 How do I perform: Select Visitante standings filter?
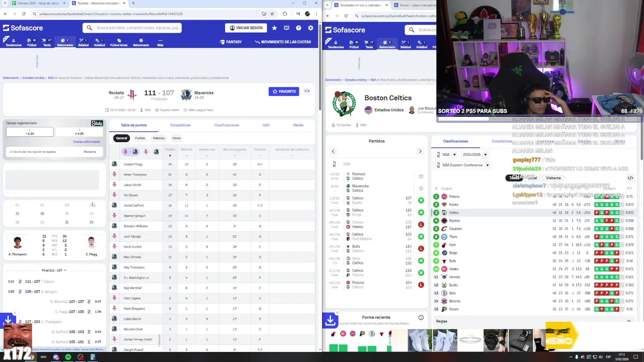coord(553,178)
